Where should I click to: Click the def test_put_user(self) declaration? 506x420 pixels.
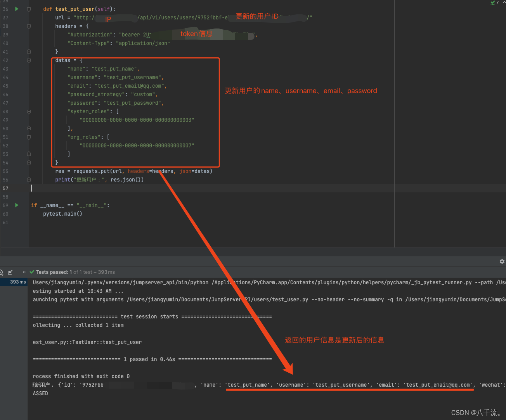pyautogui.click(x=79, y=9)
